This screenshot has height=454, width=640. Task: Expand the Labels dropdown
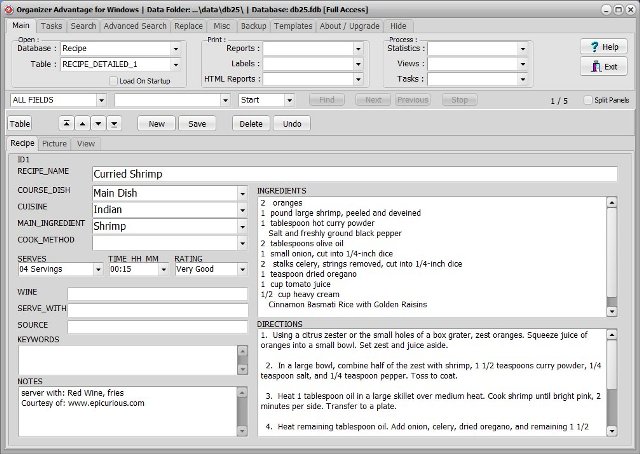pyautogui.click(x=358, y=64)
